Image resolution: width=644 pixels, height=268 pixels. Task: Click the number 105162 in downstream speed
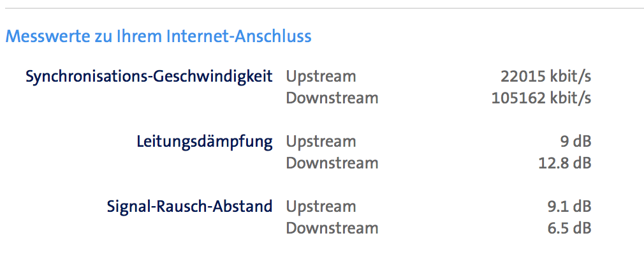point(519,98)
